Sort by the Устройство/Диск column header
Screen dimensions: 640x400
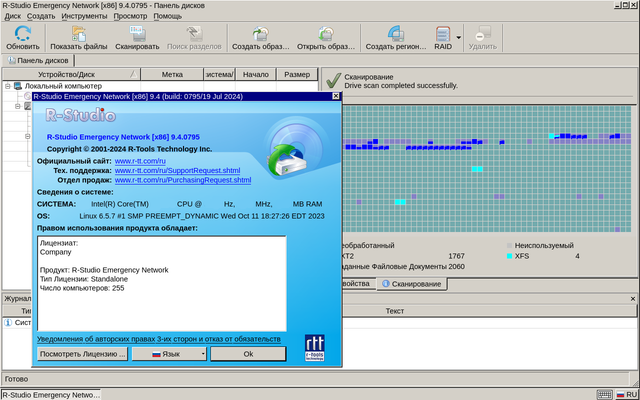coord(71,74)
